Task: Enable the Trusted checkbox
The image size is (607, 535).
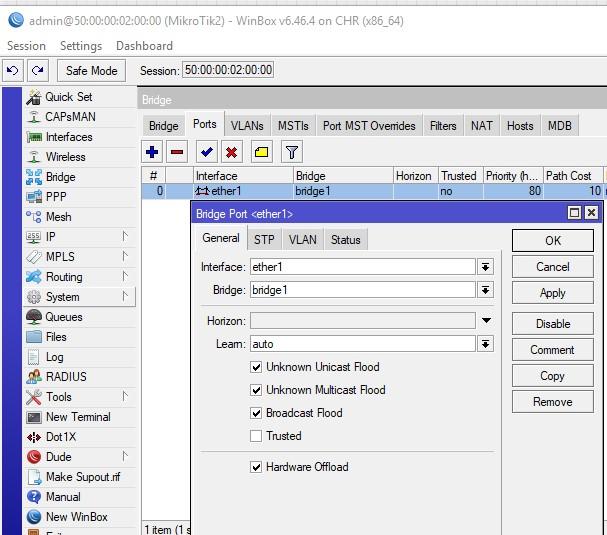Action: (x=256, y=436)
